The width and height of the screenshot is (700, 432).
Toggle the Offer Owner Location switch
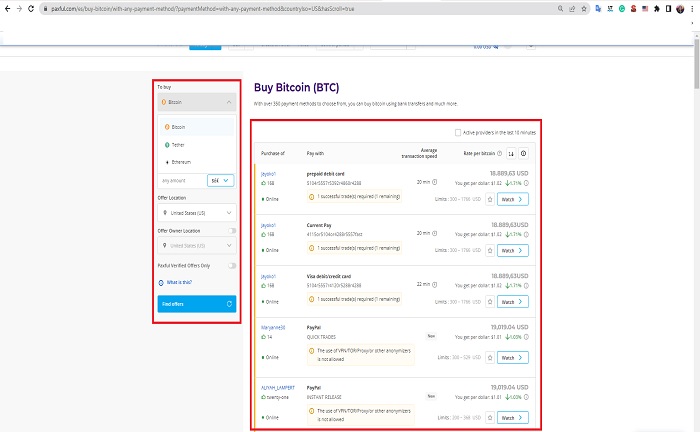coord(232,231)
